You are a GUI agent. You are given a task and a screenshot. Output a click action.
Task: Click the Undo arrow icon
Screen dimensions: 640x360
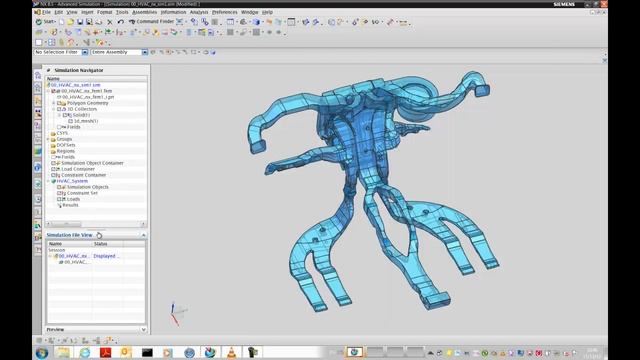[x=120, y=22]
